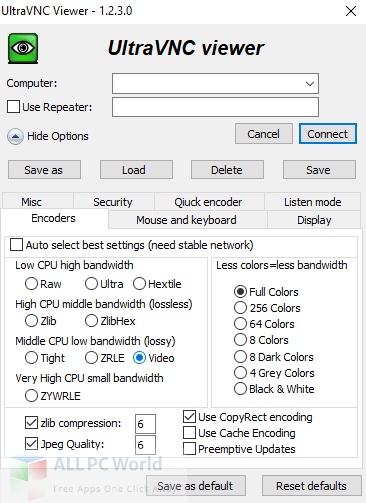Image resolution: width=366 pixels, height=503 pixels.
Task: Open the Mouse and keyboard tab
Action: [187, 220]
